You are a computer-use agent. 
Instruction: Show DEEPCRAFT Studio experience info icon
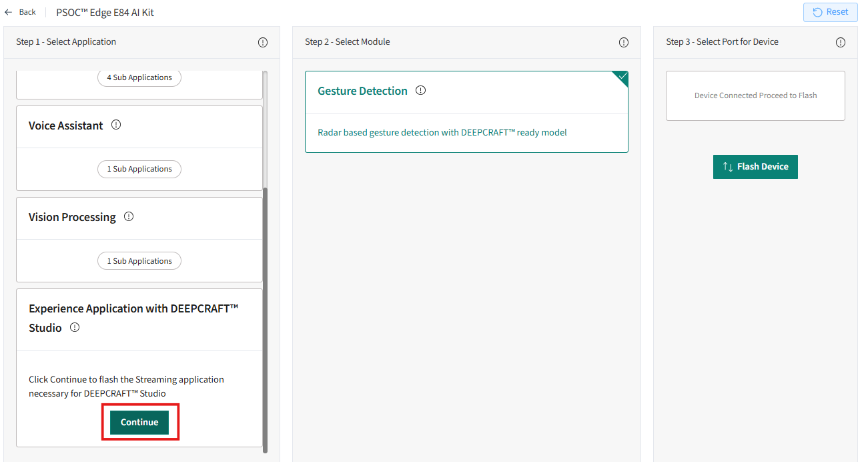click(75, 327)
